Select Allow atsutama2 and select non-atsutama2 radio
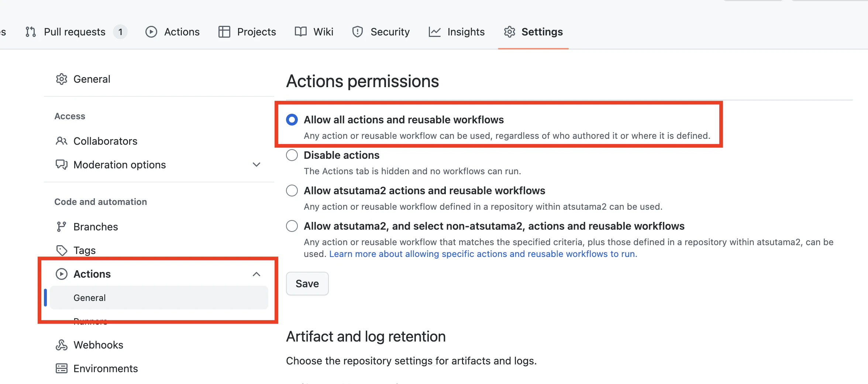This screenshot has height=384, width=868. tap(292, 226)
